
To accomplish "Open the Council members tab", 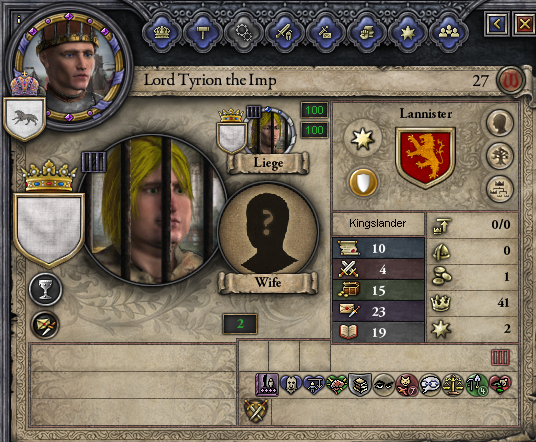I will pos(448,33).
